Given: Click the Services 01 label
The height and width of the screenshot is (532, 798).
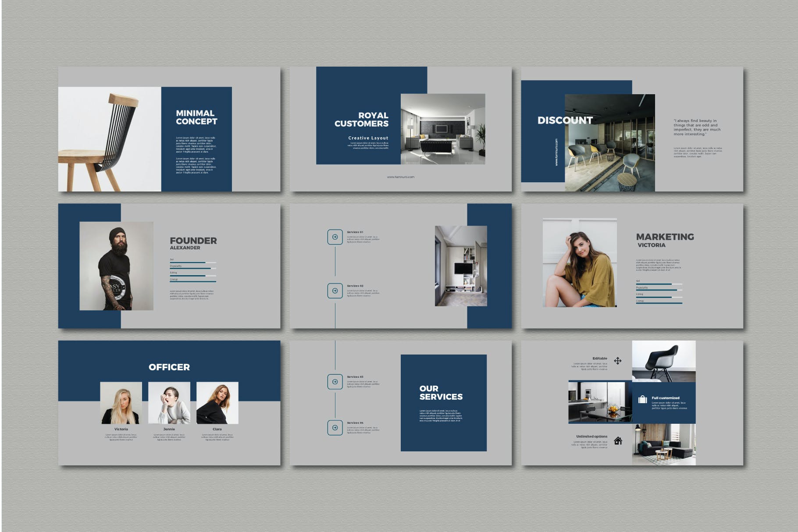Looking at the screenshot, I should tap(355, 232).
